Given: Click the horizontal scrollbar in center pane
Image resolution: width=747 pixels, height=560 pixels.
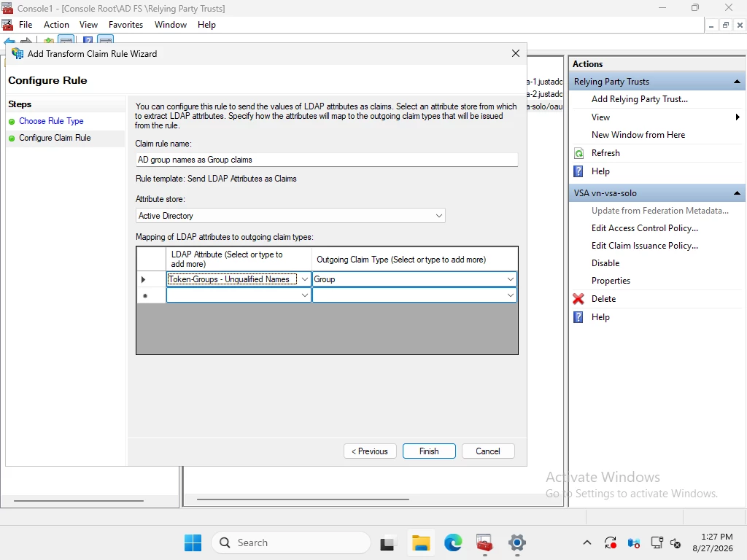Looking at the screenshot, I should coord(303,499).
